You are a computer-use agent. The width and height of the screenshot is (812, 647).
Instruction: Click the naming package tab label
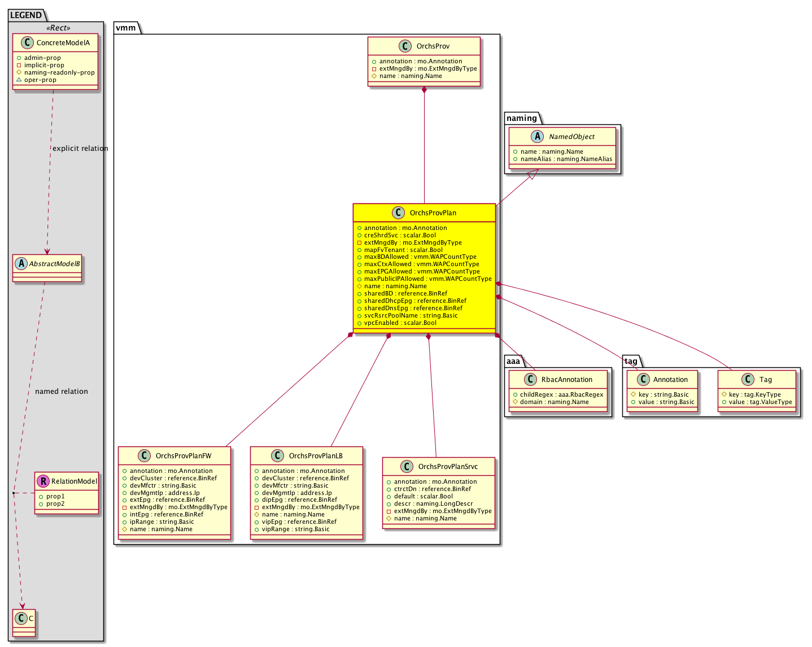[x=522, y=118]
